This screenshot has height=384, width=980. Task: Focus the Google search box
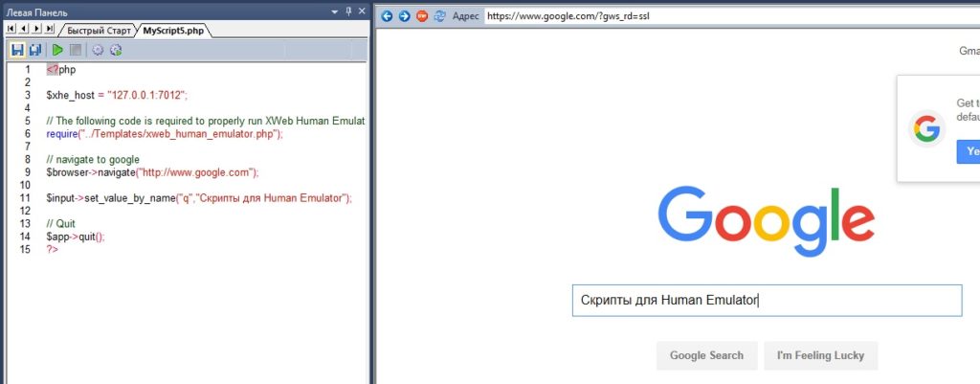[767, 300]
